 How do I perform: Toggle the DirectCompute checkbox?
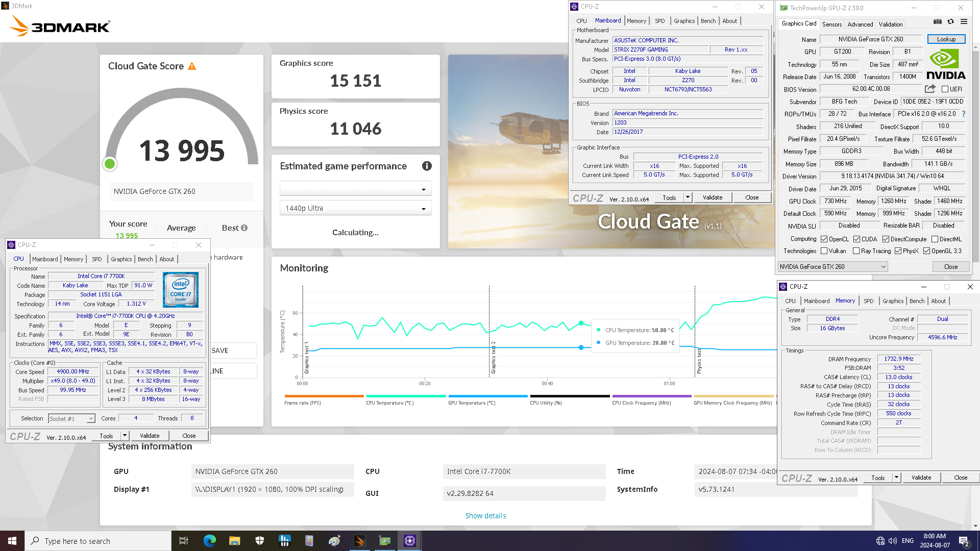(886, 239)
